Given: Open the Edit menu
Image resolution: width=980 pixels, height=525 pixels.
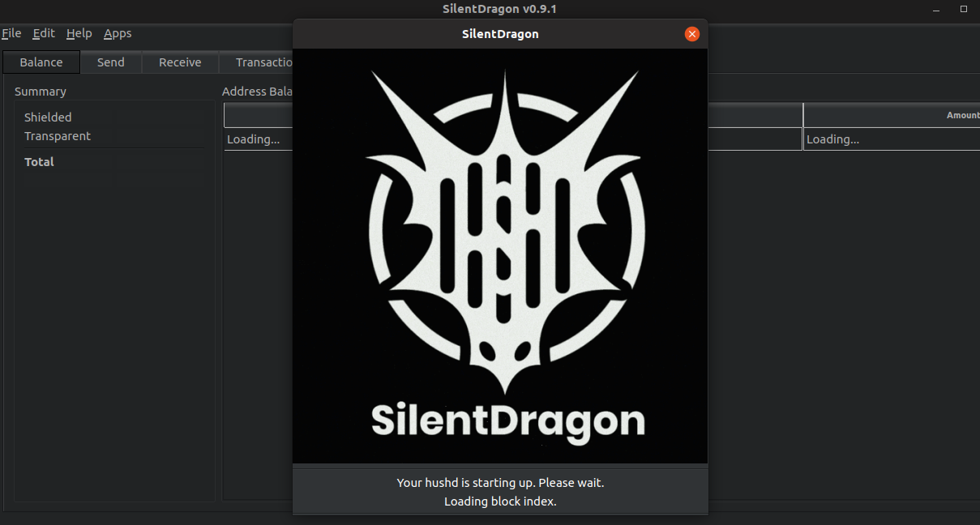Looking at the screenshot, I should coord(44,33).
